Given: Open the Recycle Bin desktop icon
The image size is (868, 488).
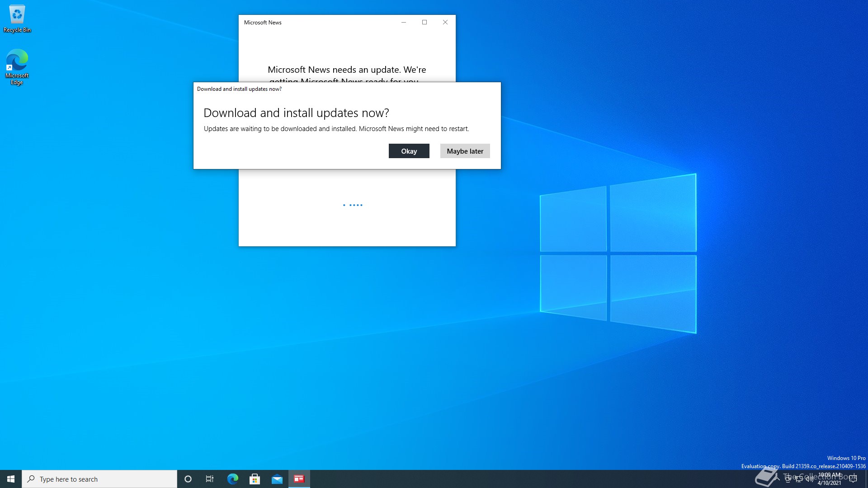Looking at the screenshot, I should pyautogui.click(x=17, y=19).
